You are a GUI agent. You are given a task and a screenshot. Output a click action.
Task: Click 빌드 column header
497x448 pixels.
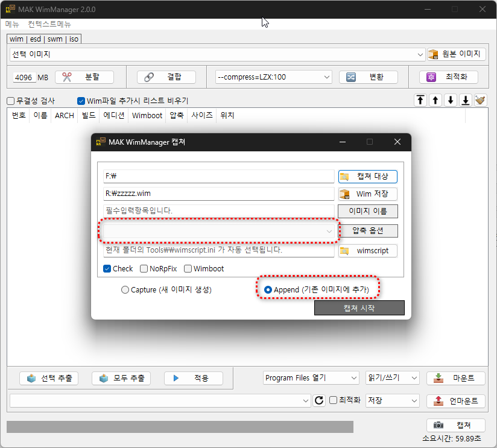[x=89, y=115]
